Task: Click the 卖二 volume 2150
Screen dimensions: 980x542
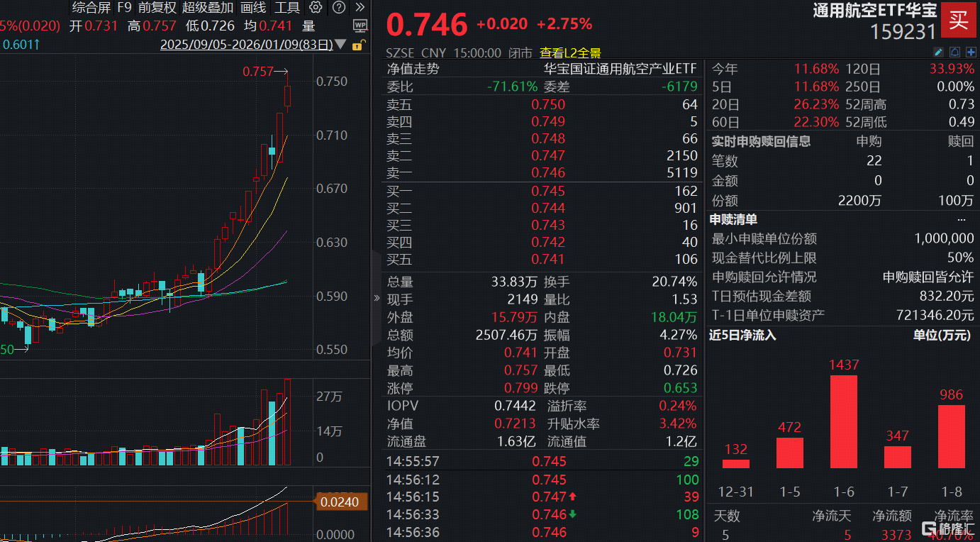Action: point(682,155)
